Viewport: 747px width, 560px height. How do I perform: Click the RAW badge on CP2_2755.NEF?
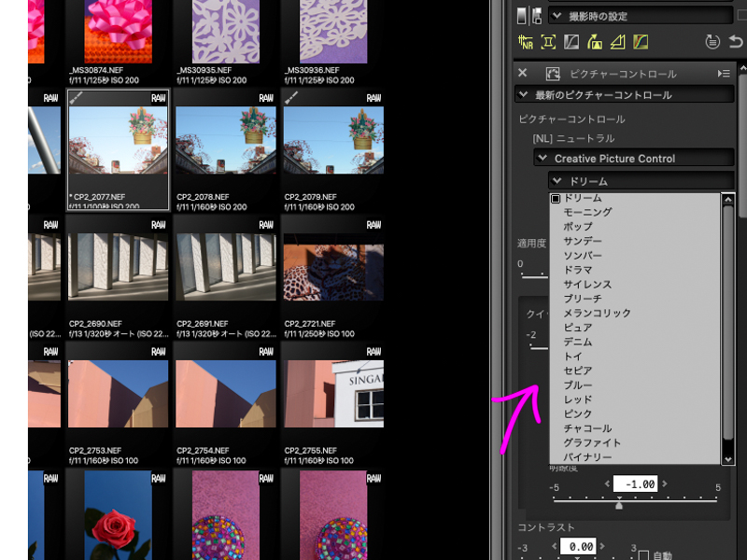(x=374, y=352)
